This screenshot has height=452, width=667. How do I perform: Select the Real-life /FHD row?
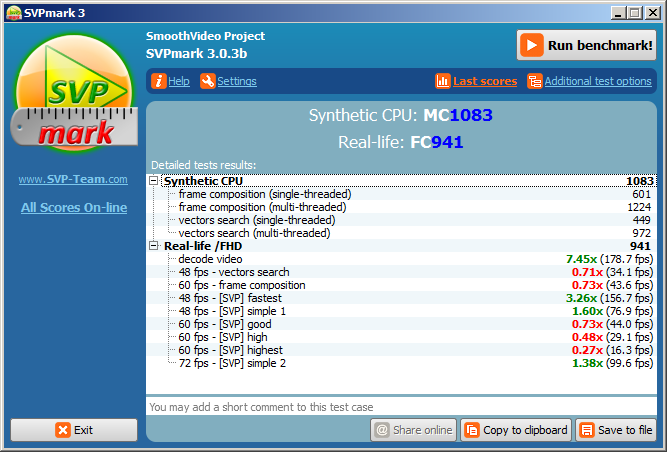click(x=401, y=246)
